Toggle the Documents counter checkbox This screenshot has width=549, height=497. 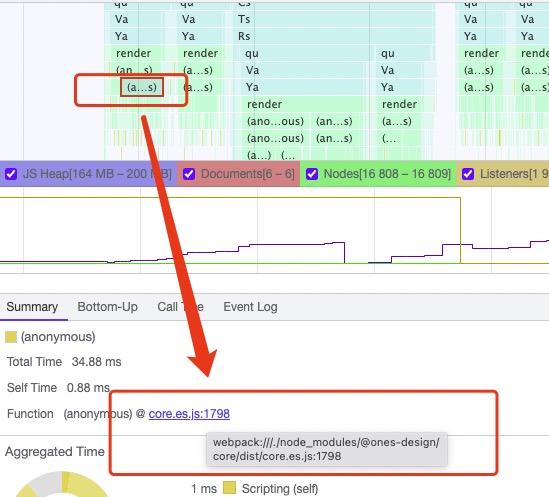click(x=189, y=174)
